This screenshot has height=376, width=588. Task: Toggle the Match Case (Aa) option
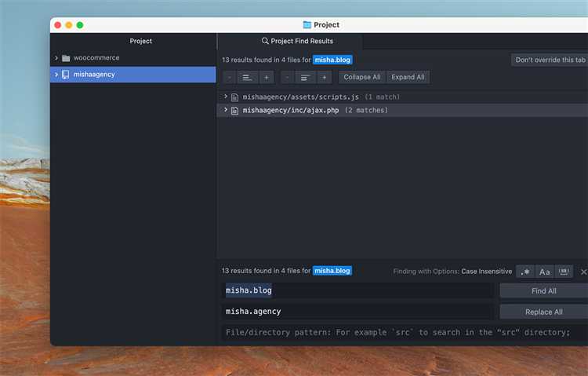(x=545, y=272)
